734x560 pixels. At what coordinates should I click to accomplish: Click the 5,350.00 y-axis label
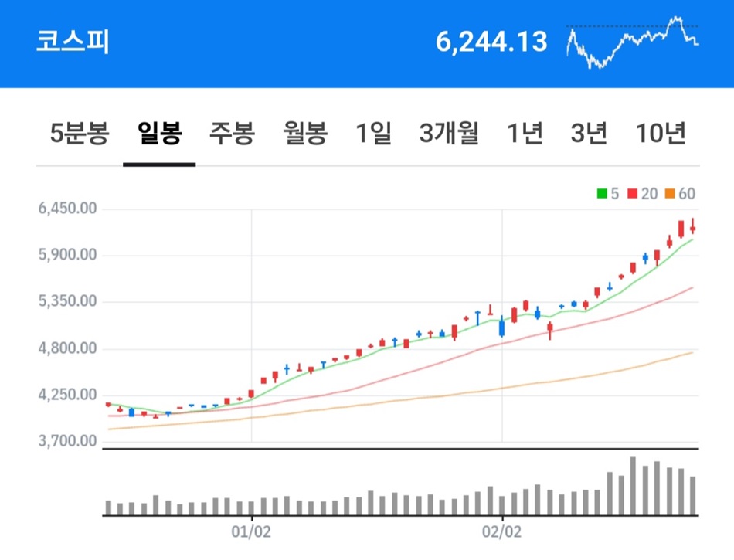[67, 300]
